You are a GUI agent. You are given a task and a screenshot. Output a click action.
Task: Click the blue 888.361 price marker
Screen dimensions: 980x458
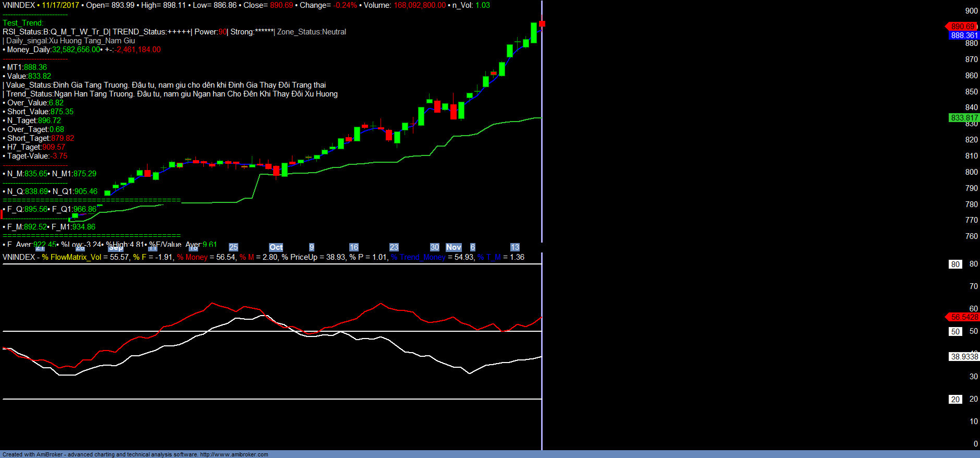964,35
